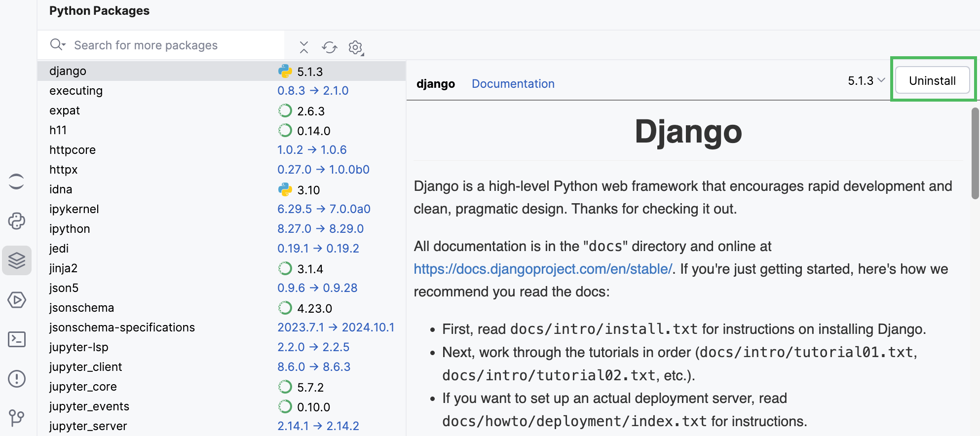This screenshot has height=436, width=980.
Task: Click the Documentation tab link for django
Action: pyautogui.click(x=513, y=84)
